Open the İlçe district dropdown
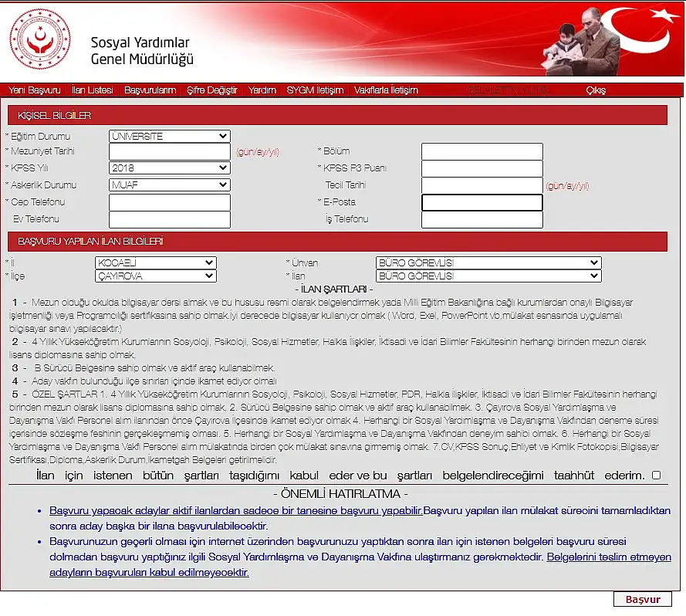Image resolution: width=686 pixels, height=616 pixels. pyautogui.click(x=156, y=276)
